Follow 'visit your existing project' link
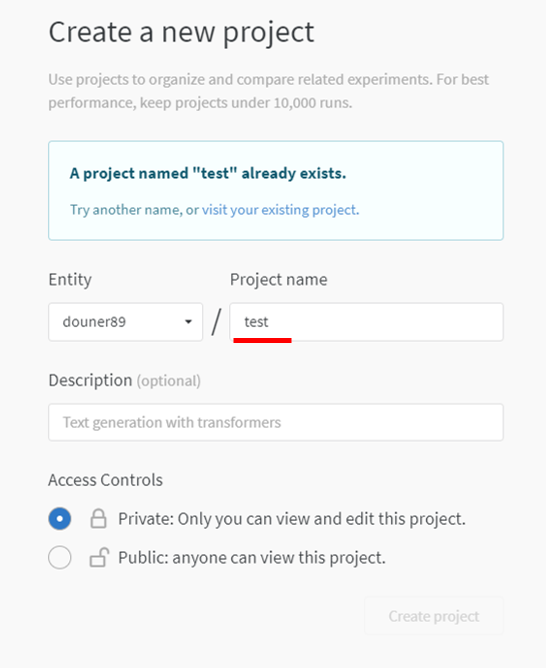546x668 pixels. coord(279,210)
